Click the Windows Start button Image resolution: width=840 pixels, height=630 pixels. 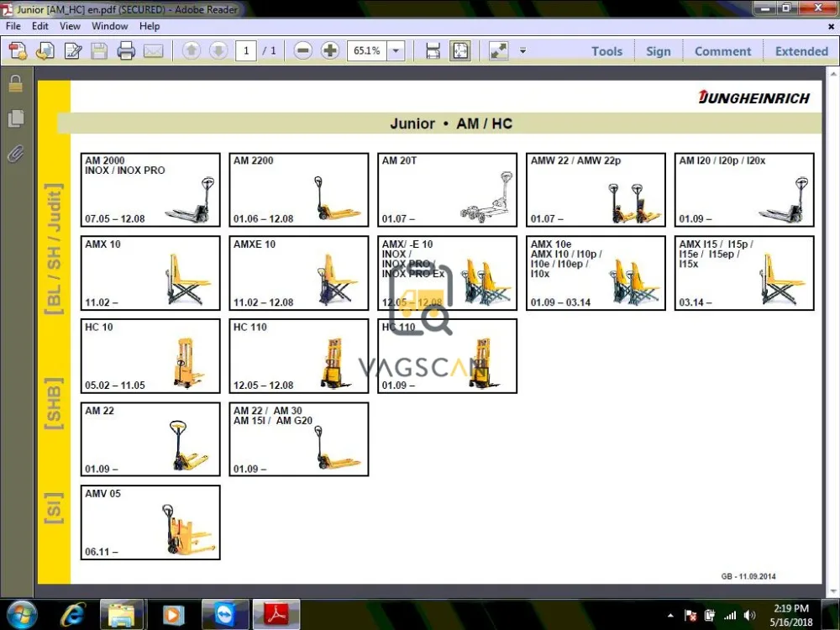(22, 615)
